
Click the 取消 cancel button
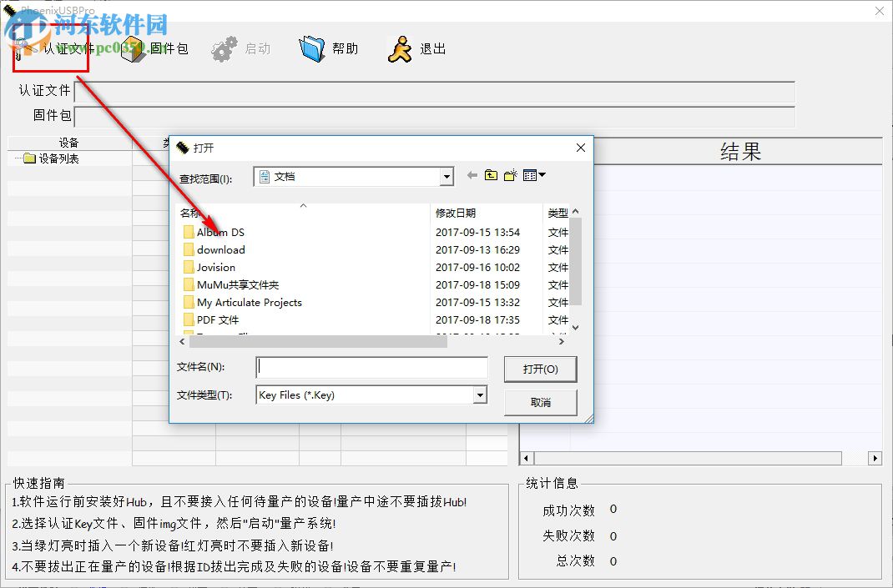[x=539, y=402]
